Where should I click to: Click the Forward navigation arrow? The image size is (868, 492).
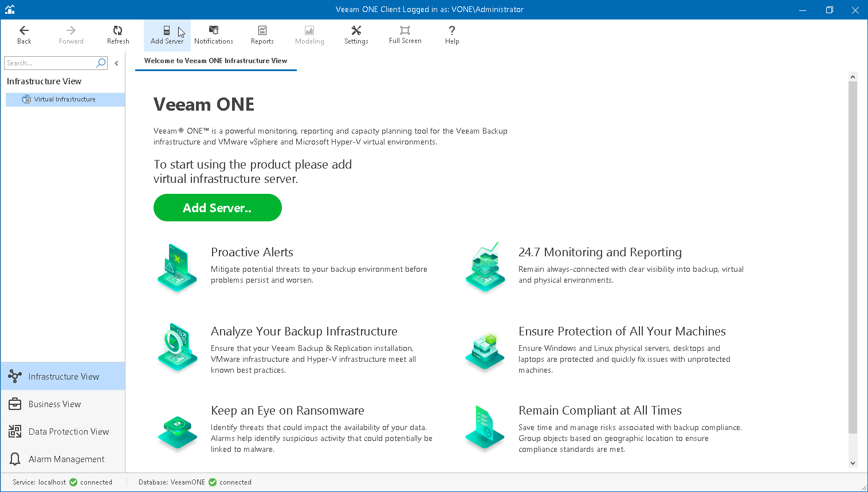point(71,35)
